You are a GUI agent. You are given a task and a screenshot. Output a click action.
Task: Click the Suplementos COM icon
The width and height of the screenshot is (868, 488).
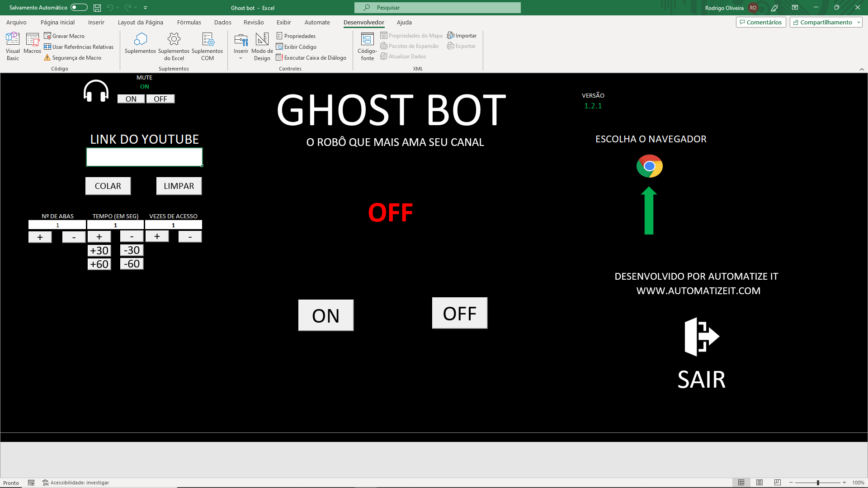point(208,40)
